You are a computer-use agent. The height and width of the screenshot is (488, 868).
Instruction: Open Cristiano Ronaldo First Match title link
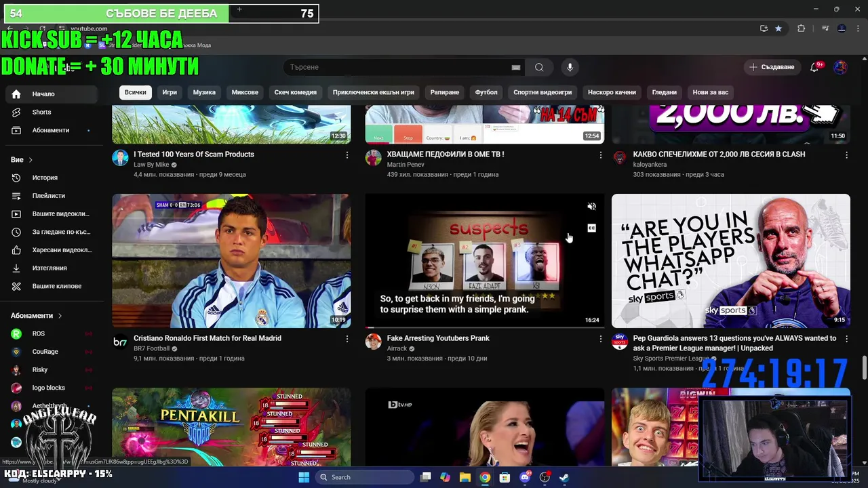tap(208, 338)
